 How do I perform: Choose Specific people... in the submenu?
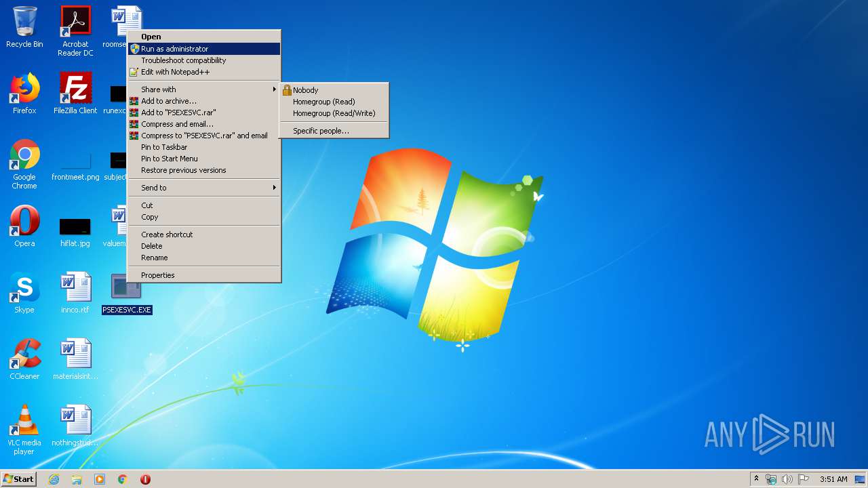(x=334, y=131)
